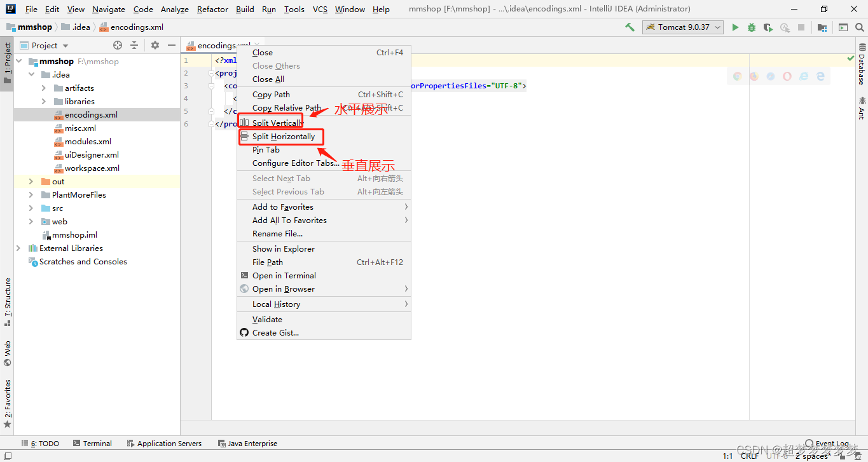Screen dimensions: 868x462
Task: Open the VCS menu in menu bar
Action: 320,9
